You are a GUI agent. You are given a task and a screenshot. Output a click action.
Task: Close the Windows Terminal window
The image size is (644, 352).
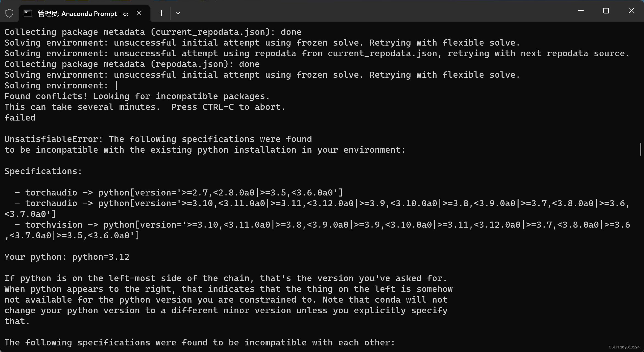pos(631,11)
